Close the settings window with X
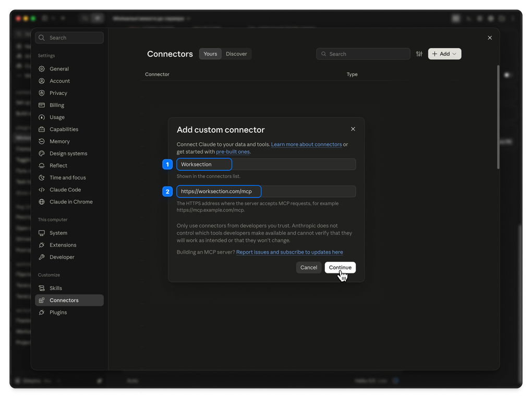532x398 pixels. pyautogui.click(x=490, y=38)
